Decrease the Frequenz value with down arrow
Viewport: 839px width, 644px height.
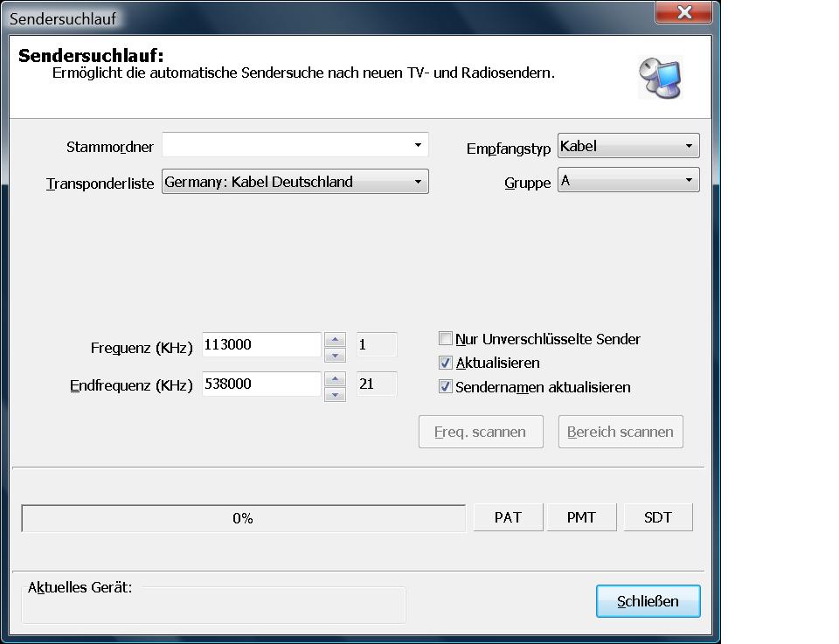click(335, 354)
